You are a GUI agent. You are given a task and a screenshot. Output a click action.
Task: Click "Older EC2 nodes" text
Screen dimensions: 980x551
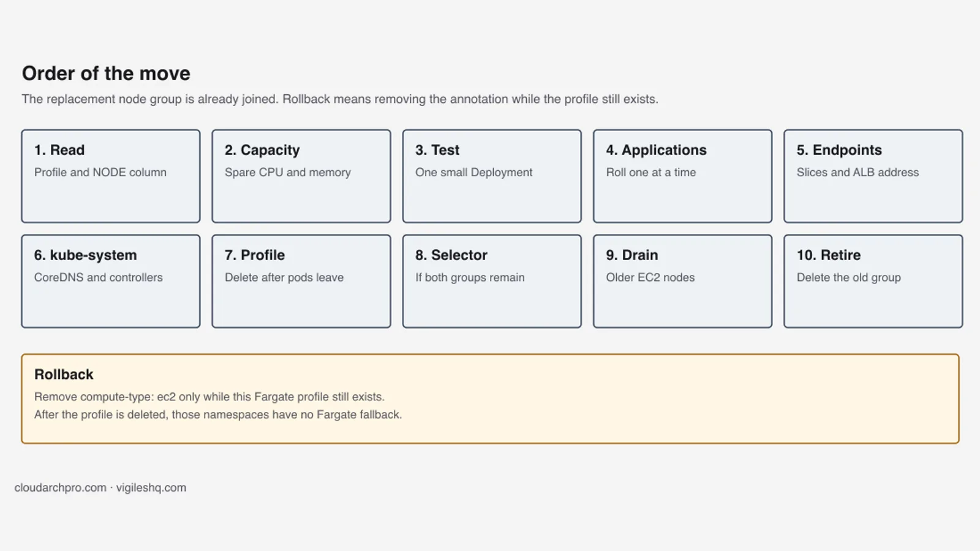pos(650,277)
